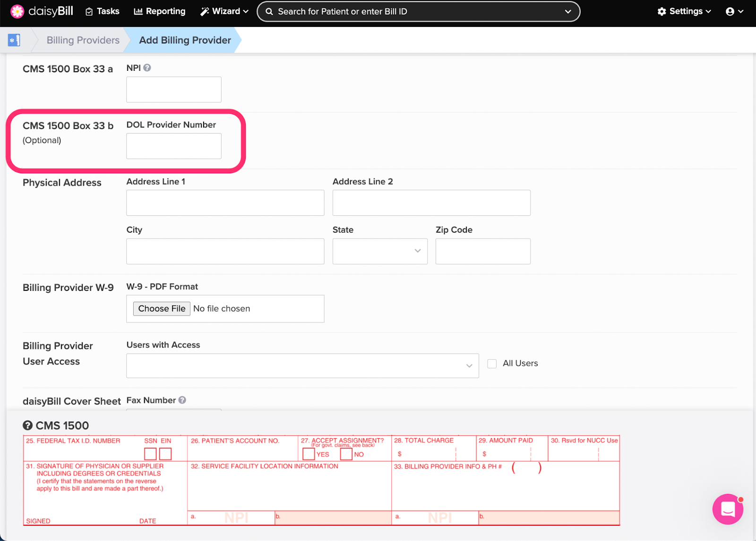Click the 'No file chosen' text
This screenshot has width=756, height=541.
tap(222, 308)
